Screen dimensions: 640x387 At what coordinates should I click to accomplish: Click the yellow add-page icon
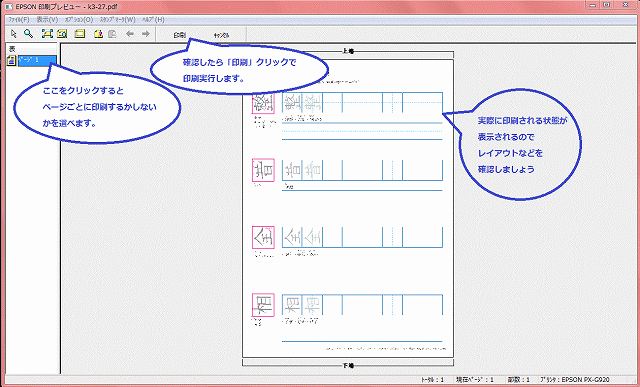98,34
